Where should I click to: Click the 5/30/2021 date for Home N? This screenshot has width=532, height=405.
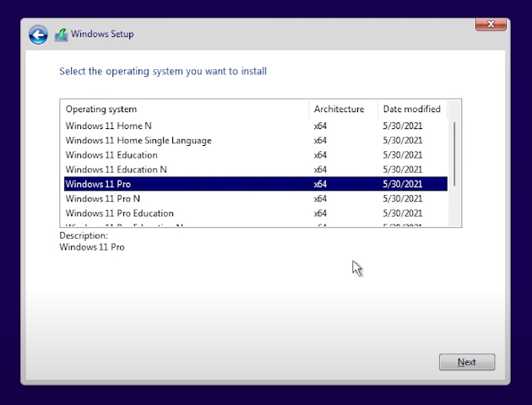coord(403,126)
